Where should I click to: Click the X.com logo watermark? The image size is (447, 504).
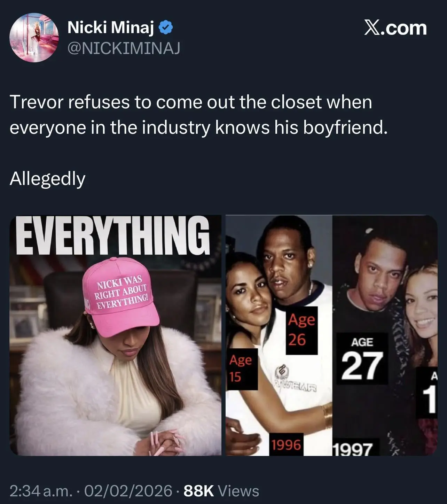395,28
